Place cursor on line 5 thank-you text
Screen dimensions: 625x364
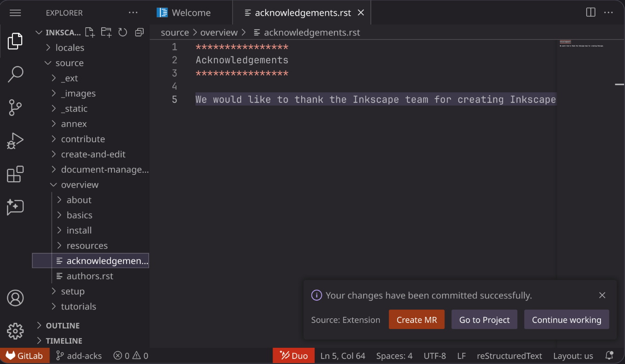376,99
